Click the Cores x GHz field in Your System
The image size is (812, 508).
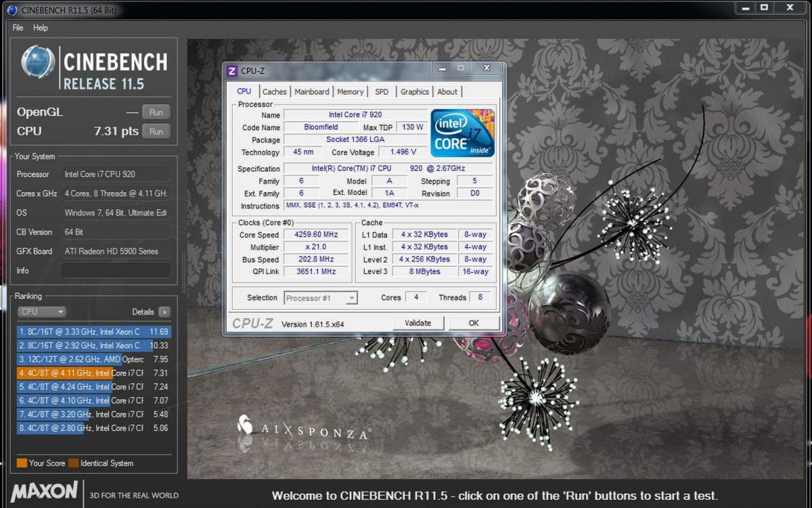coord(116,193)
